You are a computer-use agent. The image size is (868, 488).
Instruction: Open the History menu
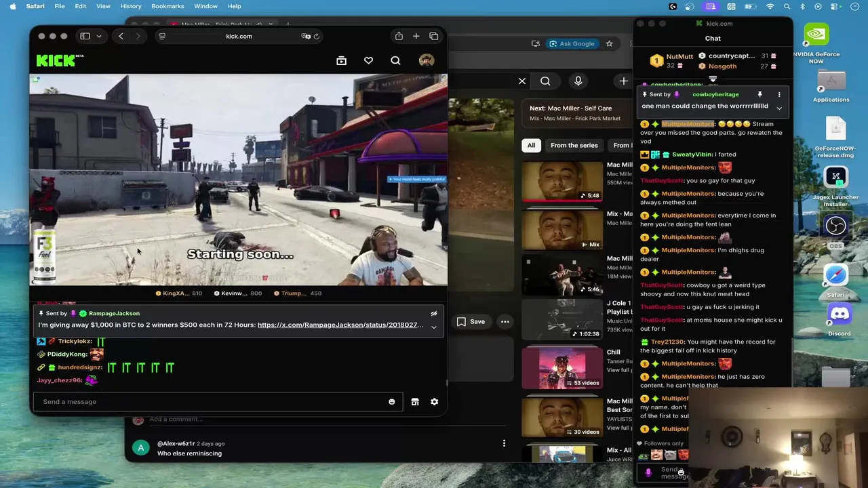(131, 6)
